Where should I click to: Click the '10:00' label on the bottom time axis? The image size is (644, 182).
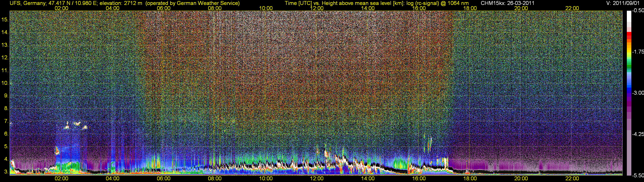(x=266, y=179)
